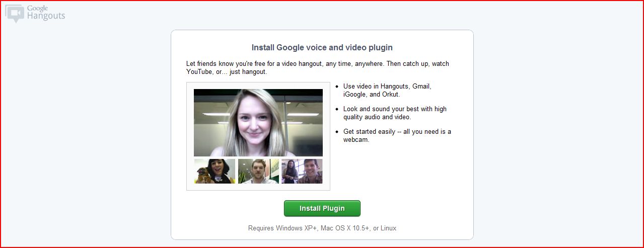The width and height of the screenshot is (644, 248).
Task: Select the thumbnail showing two people together
Action: pyautogui.click(x=302, y=171)
